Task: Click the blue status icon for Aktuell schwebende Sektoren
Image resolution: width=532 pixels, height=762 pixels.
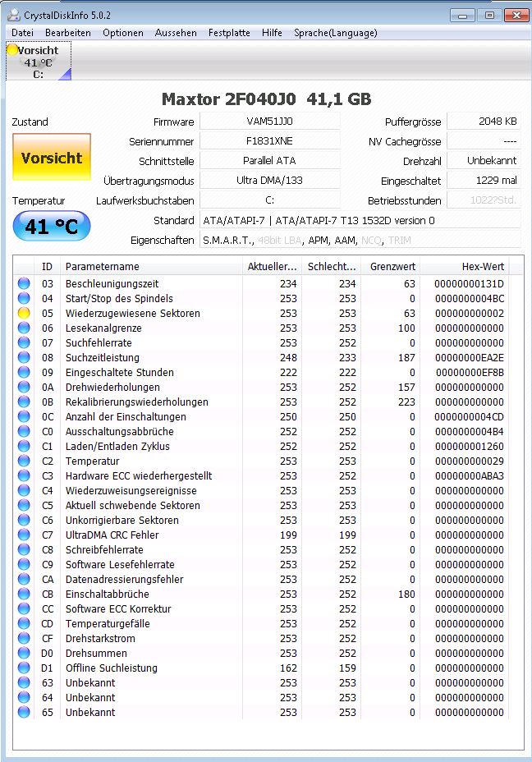Action: (24, 506)
